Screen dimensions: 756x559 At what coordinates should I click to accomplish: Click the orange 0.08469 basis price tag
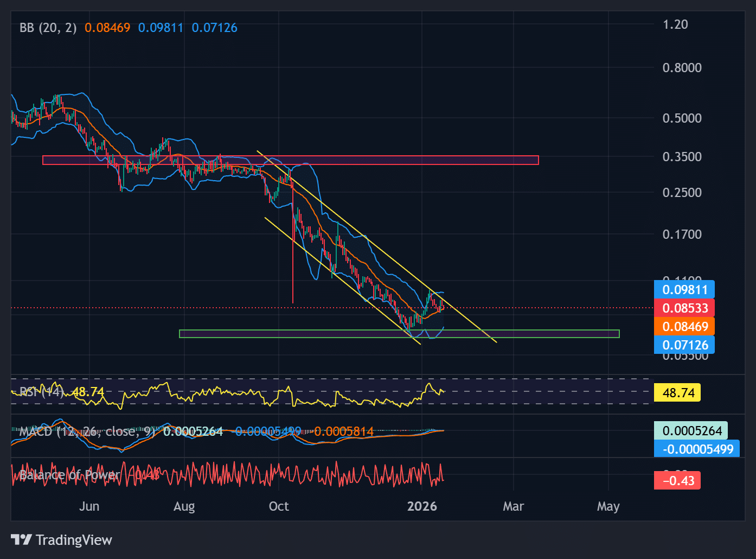tap(684, 326)
